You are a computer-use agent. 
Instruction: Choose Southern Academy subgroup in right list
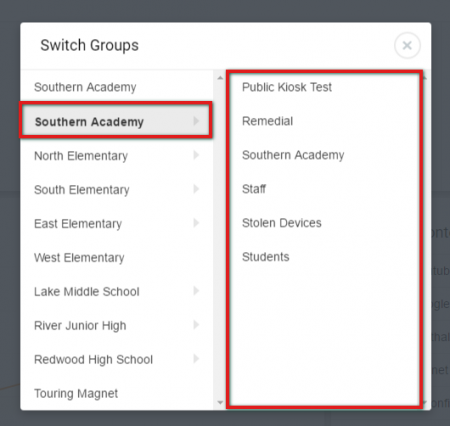(x=293, y=155)
